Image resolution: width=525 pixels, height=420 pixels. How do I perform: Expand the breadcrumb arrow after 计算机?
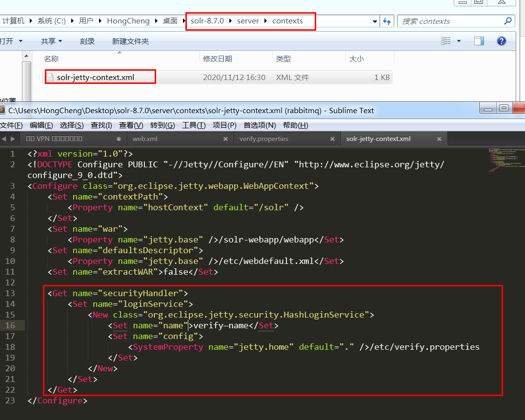click(31, 21)
